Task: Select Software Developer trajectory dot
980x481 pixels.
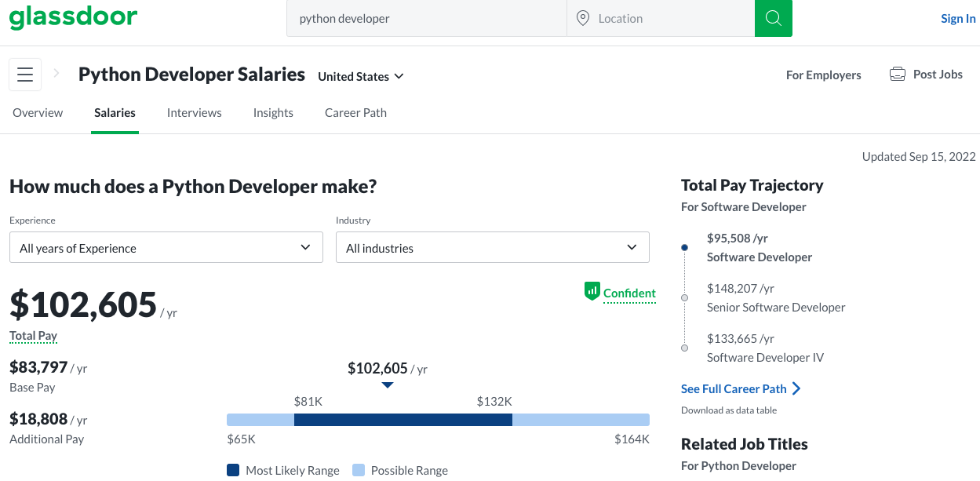Action: coord(685,247)
